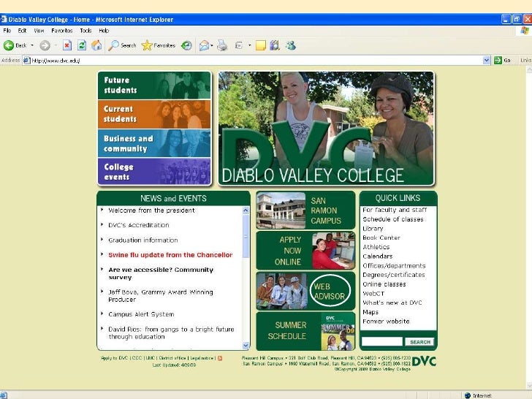Open the Library quick link
Viewport: 532px width, 399px height.
pyautogui.click(x=373, y=228)
